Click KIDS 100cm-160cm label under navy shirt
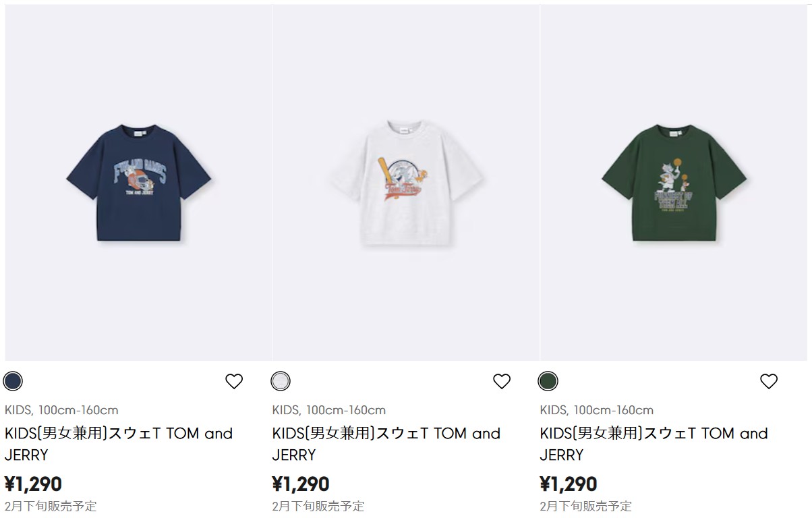This screenshot has height=518, width=812. pos(61,410)
